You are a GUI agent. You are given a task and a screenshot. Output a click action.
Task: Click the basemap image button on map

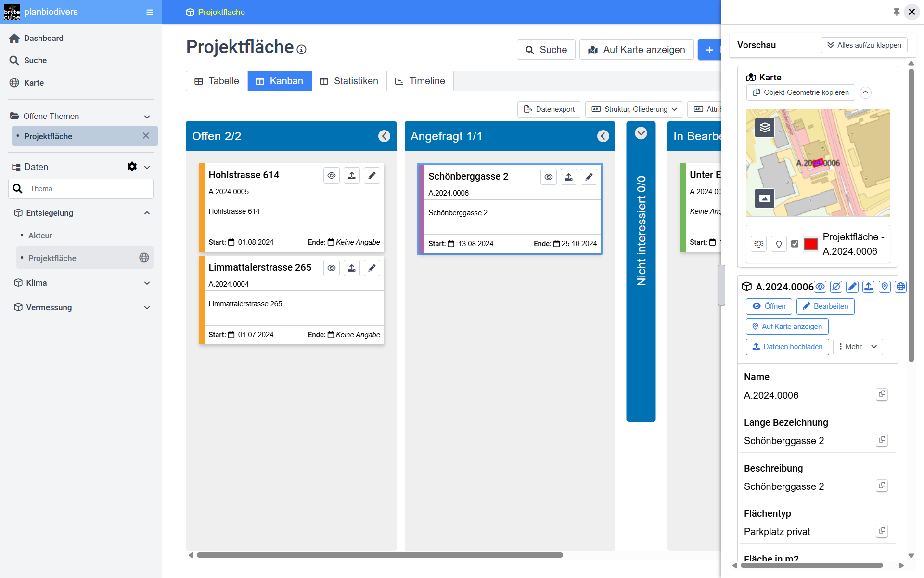coord(765,198)
